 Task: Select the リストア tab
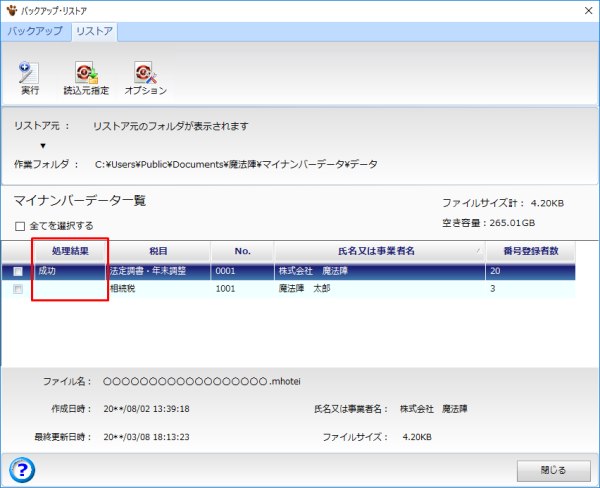(93, 31)
